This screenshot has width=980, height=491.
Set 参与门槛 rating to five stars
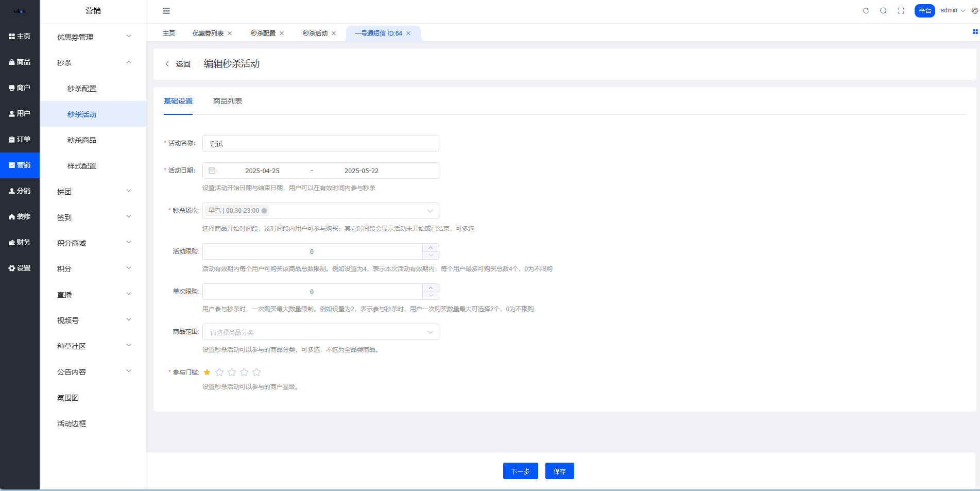click(256, 372)
